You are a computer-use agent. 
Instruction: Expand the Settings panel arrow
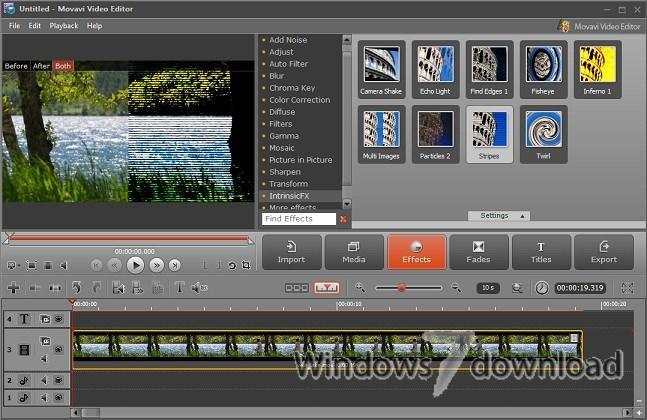(522, 216)
